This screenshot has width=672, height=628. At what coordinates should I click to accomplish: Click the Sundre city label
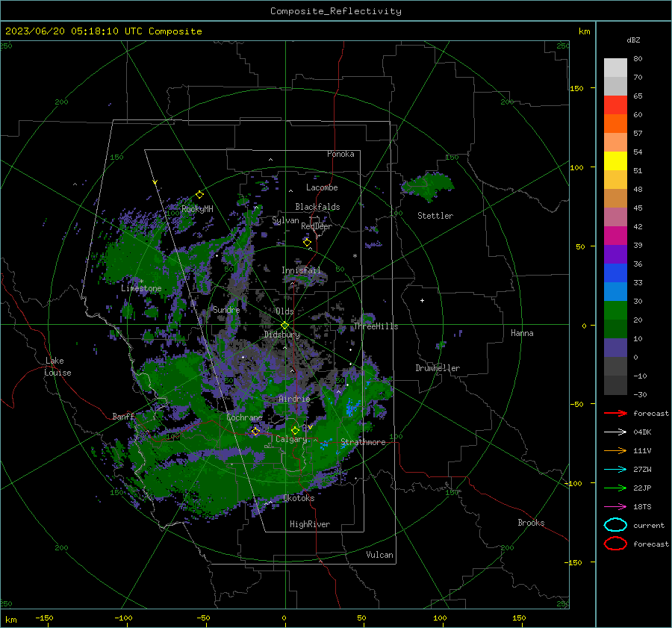tap(226, 309)
